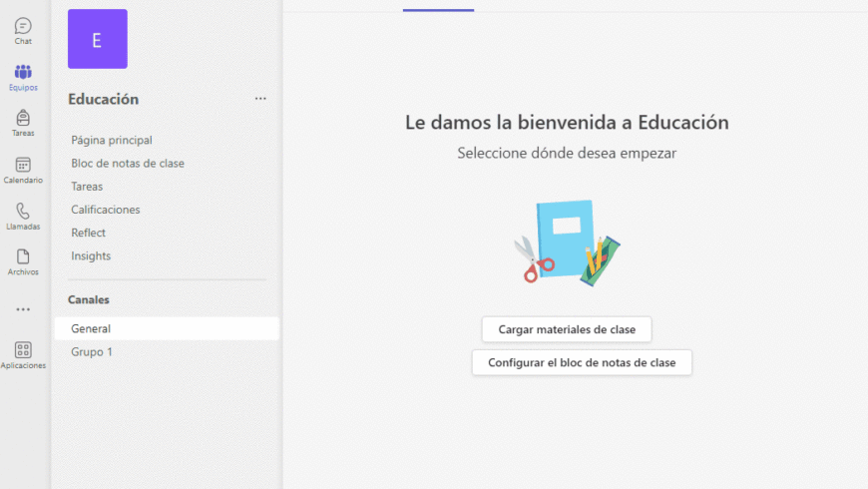
Task: Open Calificaciones
Action: click(x=105, y=210)
